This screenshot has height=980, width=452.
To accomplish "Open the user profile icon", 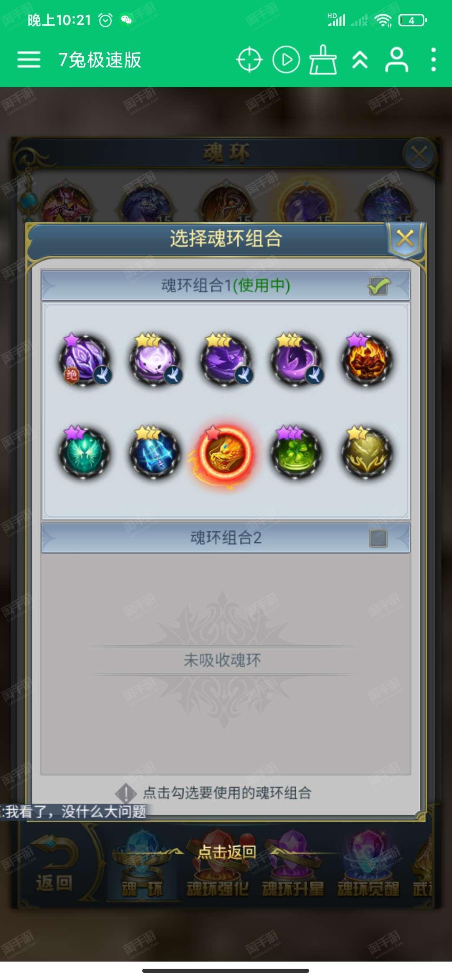I will (x=396, y=60).
